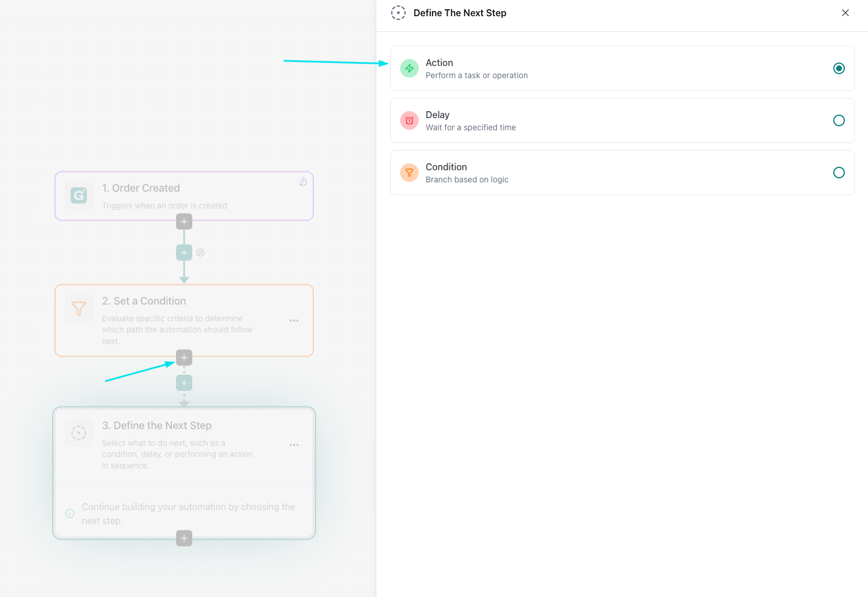Click the gray plus below Order Created
Viewport: 868px width, 597px height.
(184, 221)
